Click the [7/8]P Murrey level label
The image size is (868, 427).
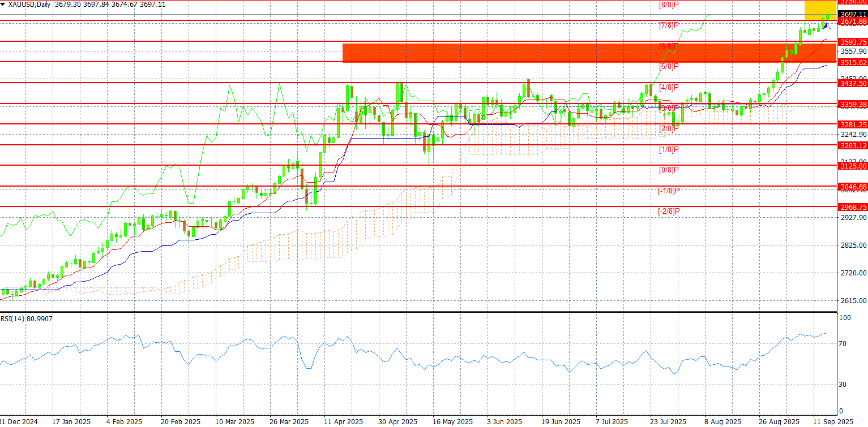click(668, 25)
